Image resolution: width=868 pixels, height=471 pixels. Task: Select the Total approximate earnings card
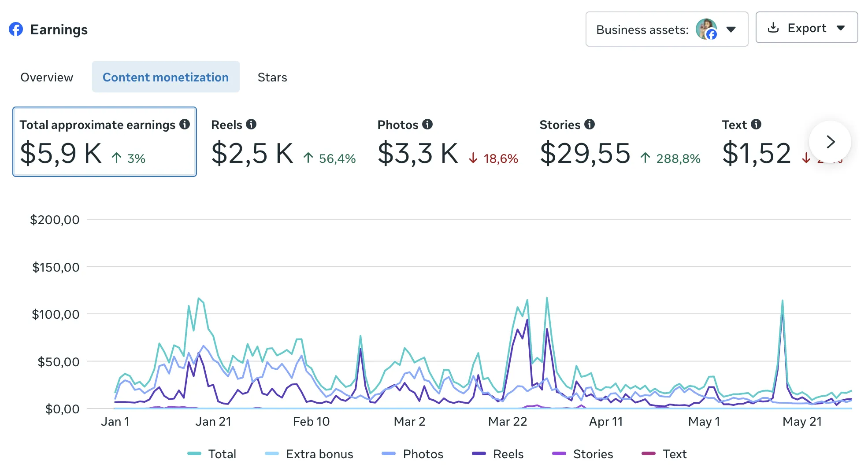[104, 142]
